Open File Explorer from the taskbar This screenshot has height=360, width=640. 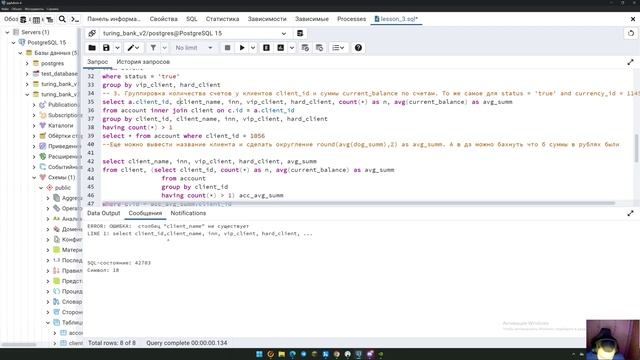click(x=281, y=354)
